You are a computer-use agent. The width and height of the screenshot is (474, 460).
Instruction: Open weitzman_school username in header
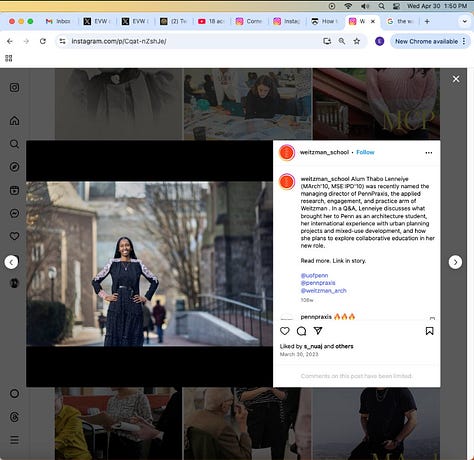coord(324,152)
